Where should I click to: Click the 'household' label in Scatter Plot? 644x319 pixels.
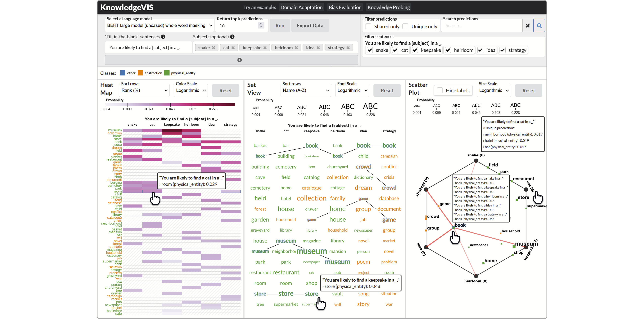[x=510, y=231]
